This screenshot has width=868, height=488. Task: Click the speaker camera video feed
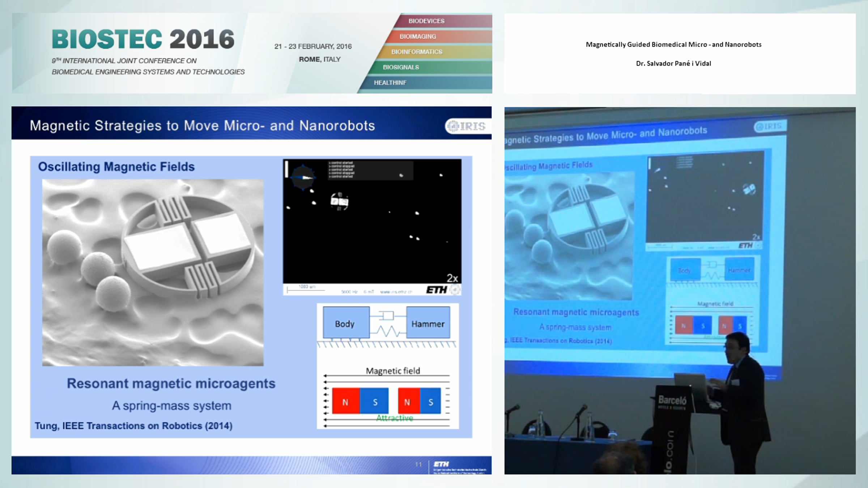pyautogui.click(x=680, y=290)
